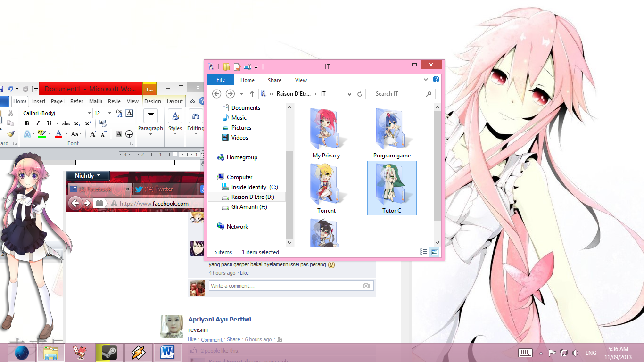Refresh the IT folder in Explorer
Screen dimensions: 644x362
click(360, 94)
